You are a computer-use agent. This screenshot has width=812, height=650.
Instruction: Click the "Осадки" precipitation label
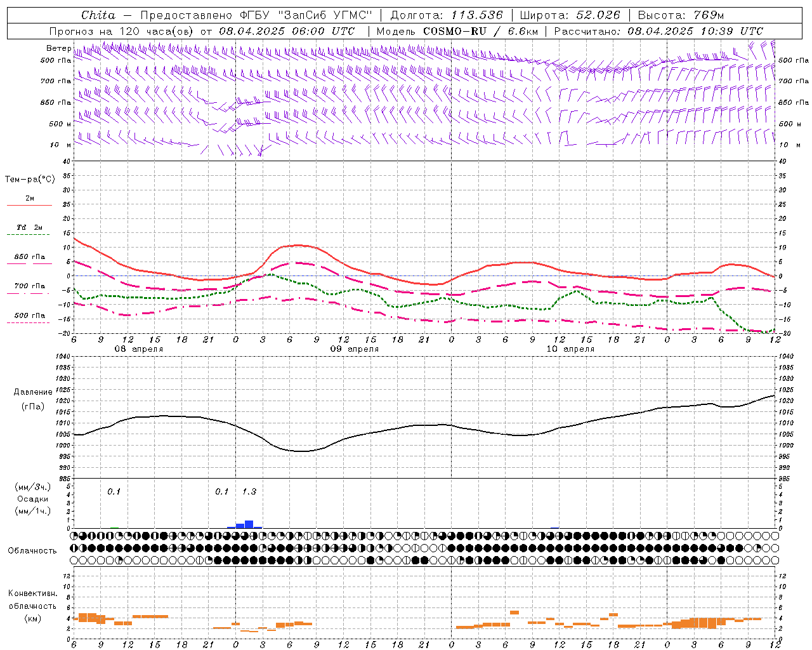click(x=32, y=499)
